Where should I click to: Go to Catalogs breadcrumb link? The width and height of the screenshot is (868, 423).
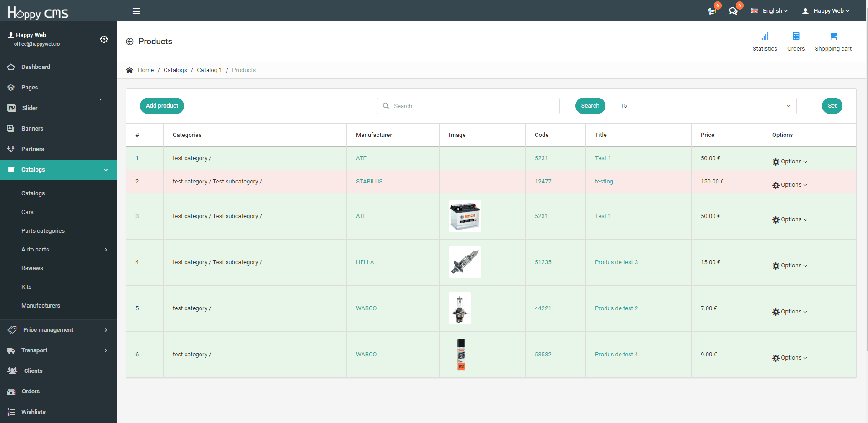coord(175,70)
